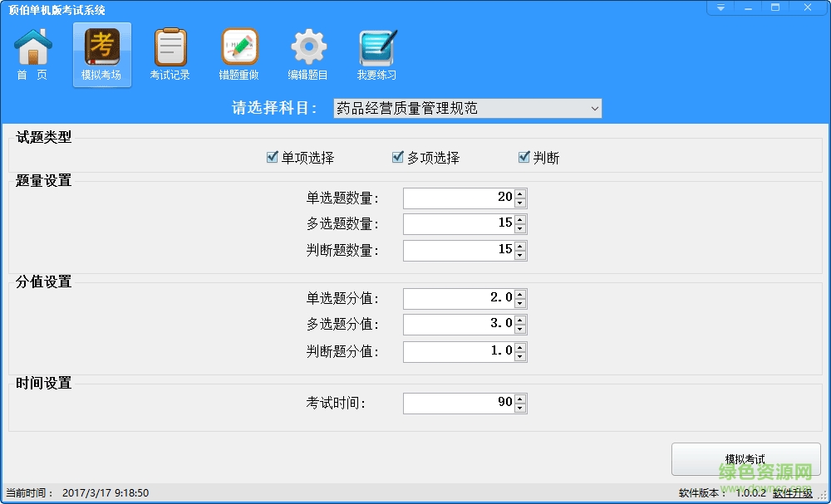Maximize the exam system window

[774, 7]
